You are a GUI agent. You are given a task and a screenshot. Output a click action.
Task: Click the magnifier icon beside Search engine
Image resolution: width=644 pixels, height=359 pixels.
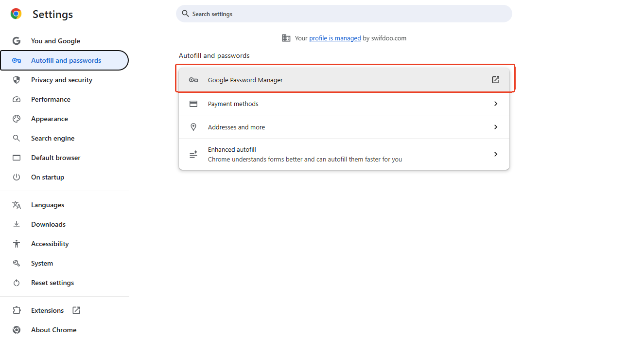17,138
